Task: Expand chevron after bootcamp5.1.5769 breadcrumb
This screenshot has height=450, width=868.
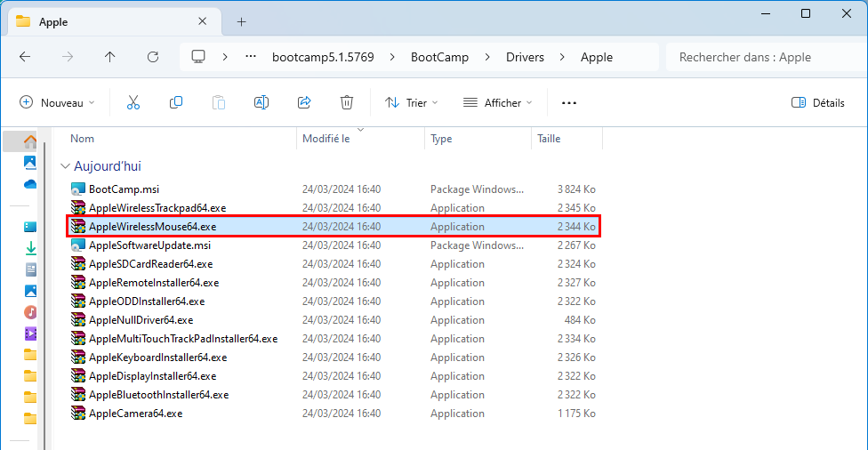Action: [392, 57]
